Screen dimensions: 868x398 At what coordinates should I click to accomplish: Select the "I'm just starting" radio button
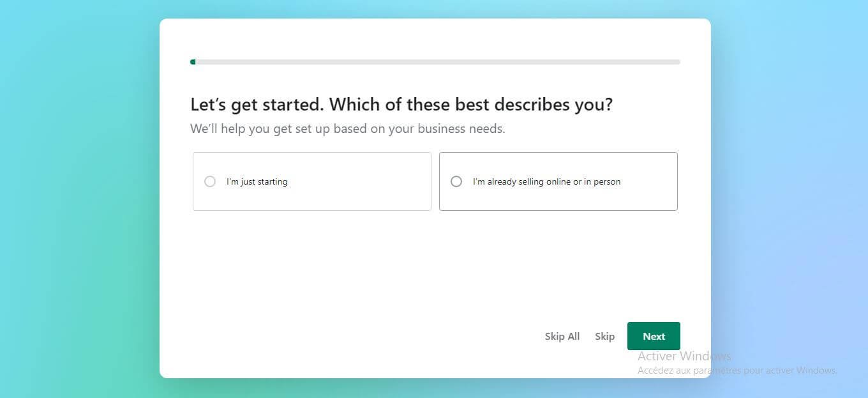coord(210,181)
